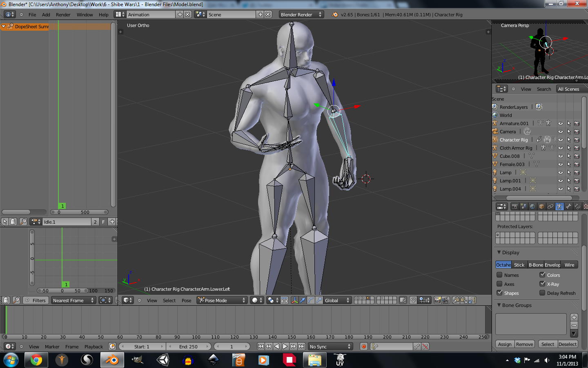Click the paste pose icon

coord(464,300)
